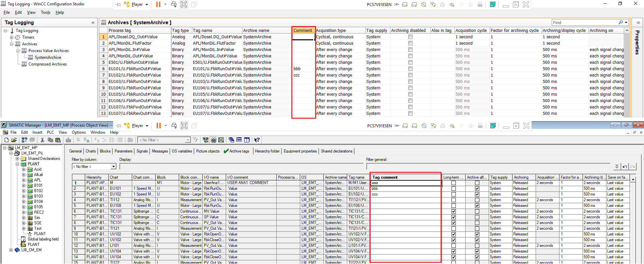
Task: Click the New Project icon in SIMATIC Manager
Action: tap(6, 140)
